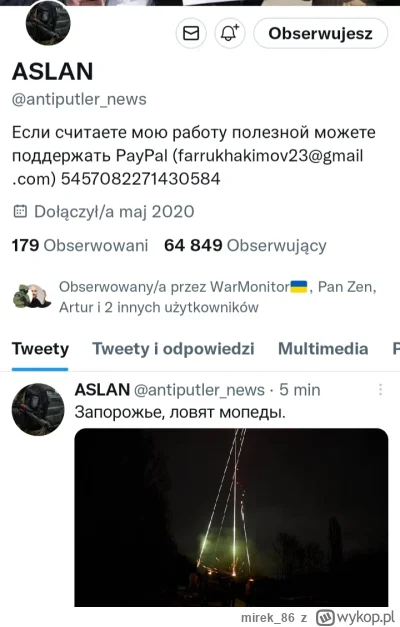The image size is (400, 627).
Task: Open the tweet's three-dot more menu
Action: click(380, 389)
